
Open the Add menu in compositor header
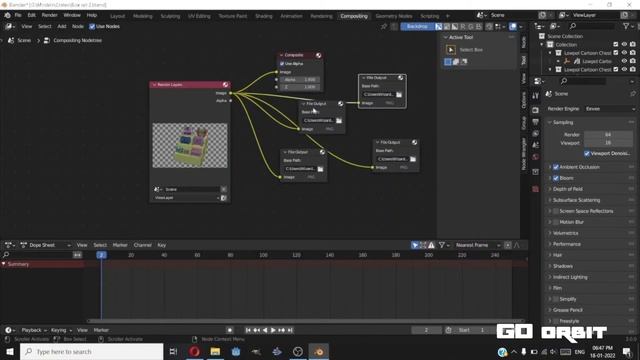click(62, 27)
